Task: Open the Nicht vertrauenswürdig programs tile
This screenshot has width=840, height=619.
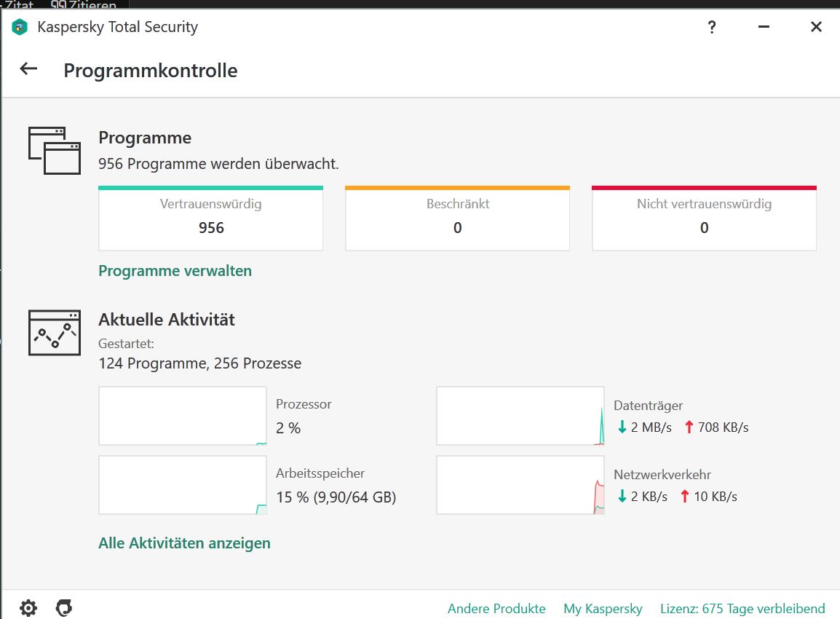Action: (704, 218)
